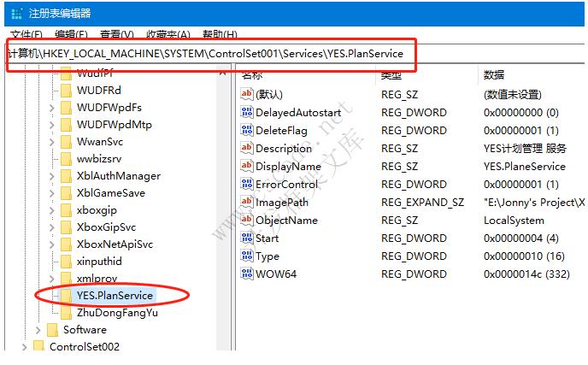Select the WwanSvc registry key
This screenshot has width=588, height=365.
coord(99,142)
